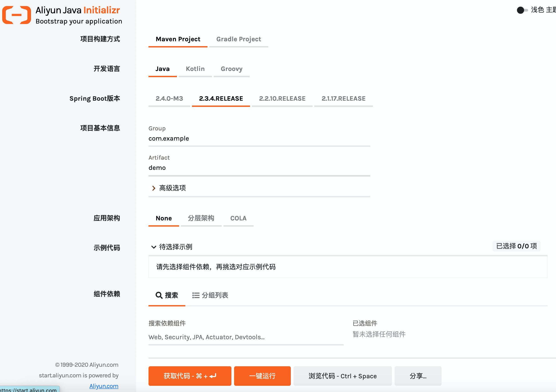
Task: Focus the 搜索依赖组件 dependency search box
Action: [x=246, y=337]
